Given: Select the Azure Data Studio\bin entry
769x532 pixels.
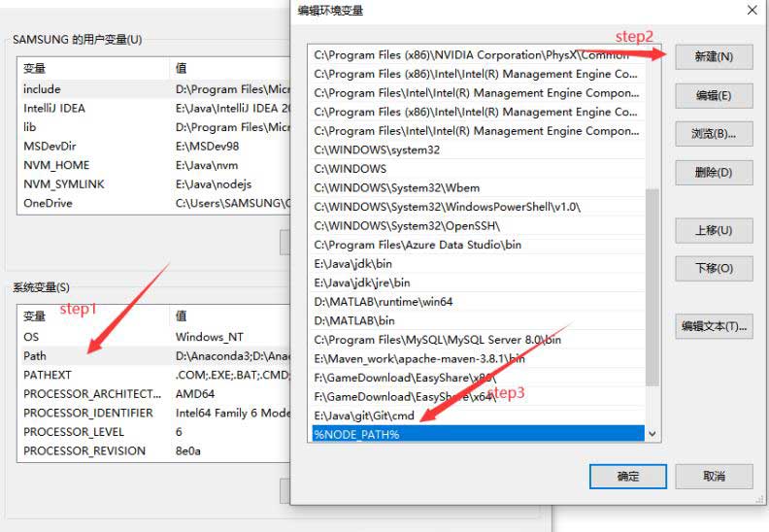Looking at the screenshot, I should click(x=478, y=245).
